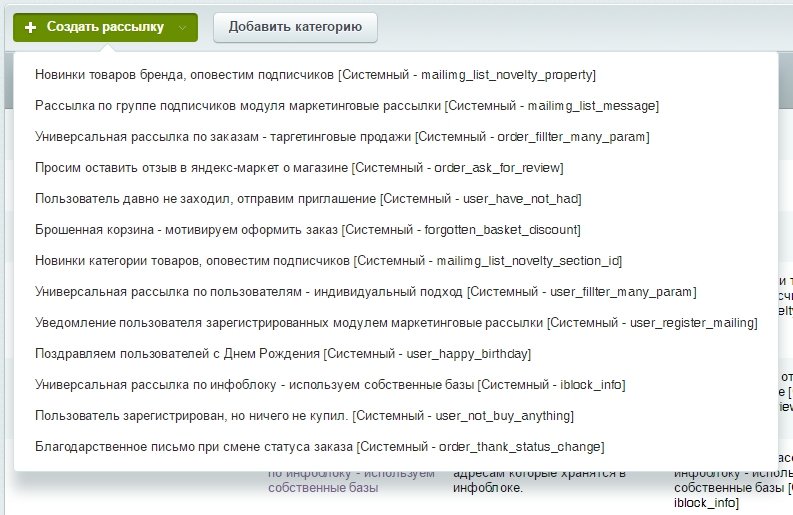Choose 'Новинки категории товаров' menu entry
The image size is (793, 515).
328,261
